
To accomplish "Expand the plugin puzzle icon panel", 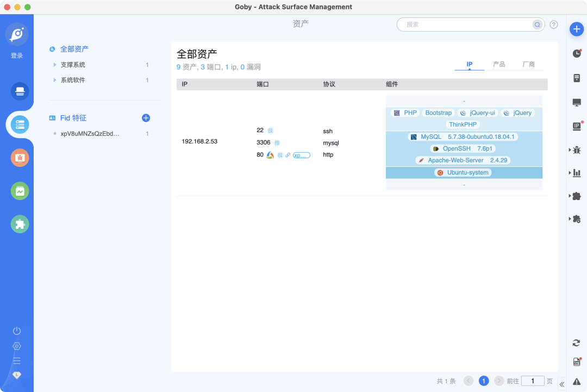I will click(577, 196).
